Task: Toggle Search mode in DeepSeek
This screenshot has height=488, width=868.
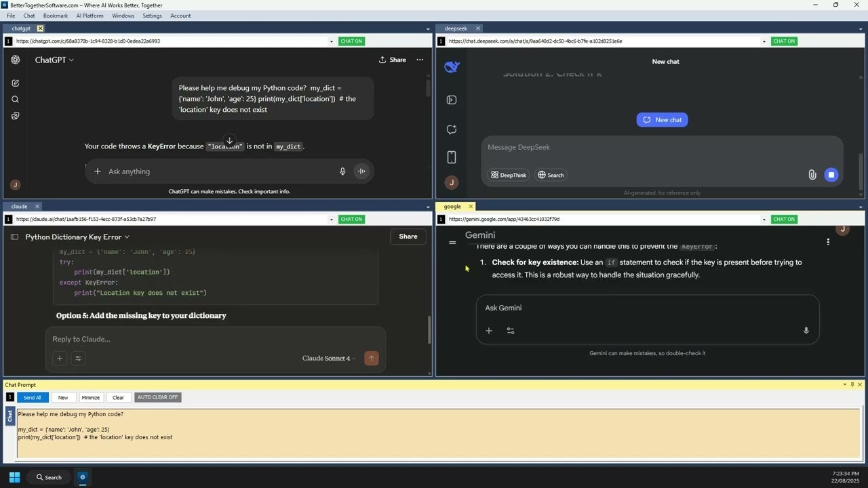Action: [x=550, y=175]
